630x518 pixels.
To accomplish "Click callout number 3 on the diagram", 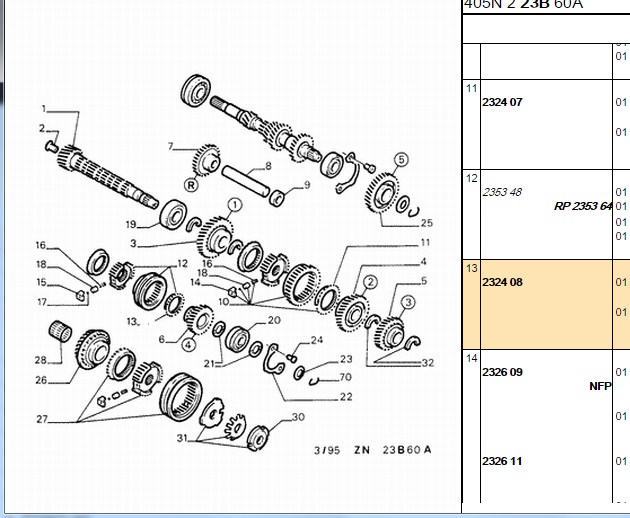I will click(x=133, y=243).
